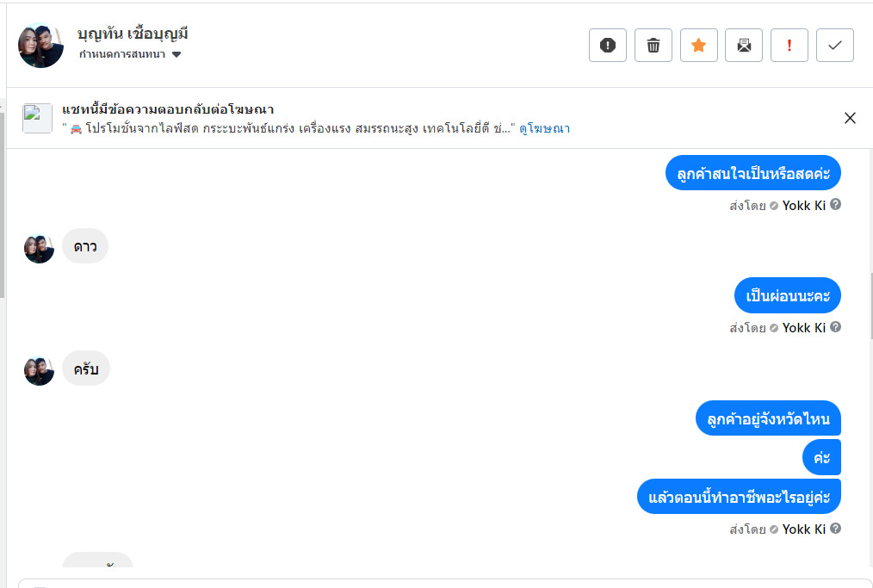Viewport: 873px width, 588px height.
Task: Dismiss the ad reply banner
Action: [x=850, y=118]
